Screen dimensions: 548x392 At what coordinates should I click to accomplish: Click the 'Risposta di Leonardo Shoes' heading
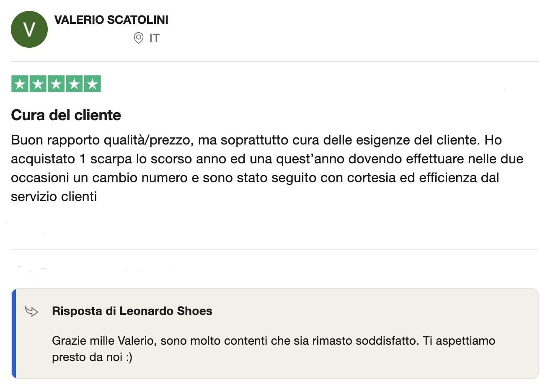pyautogui.click(x=132, y=311)
